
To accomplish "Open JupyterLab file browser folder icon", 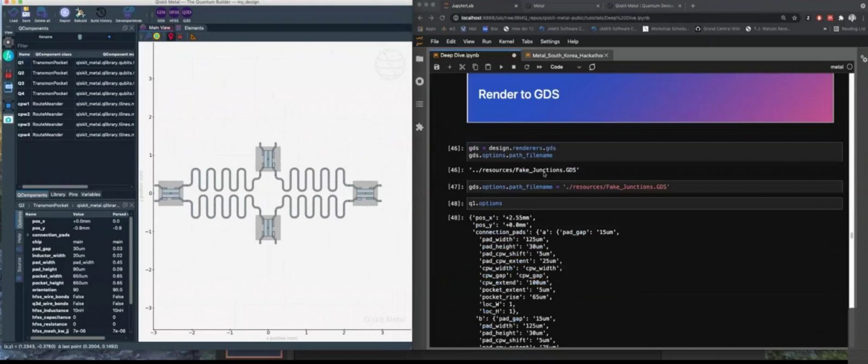I will pyautogui.click(x=419, y=59).
